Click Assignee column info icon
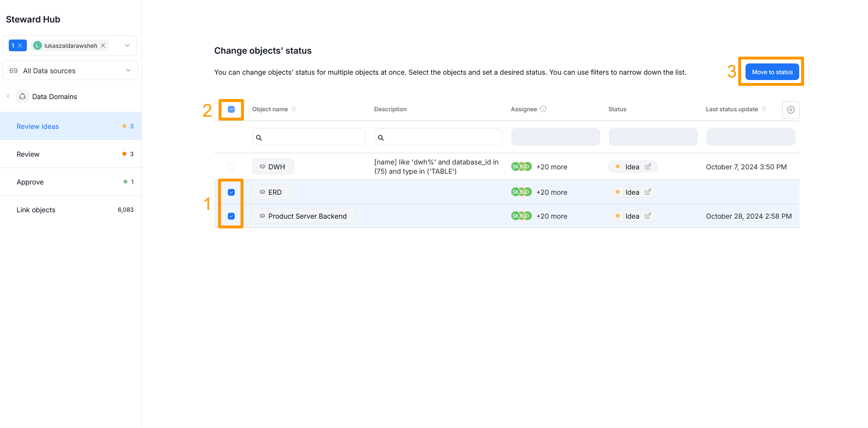 coord(543,109)
